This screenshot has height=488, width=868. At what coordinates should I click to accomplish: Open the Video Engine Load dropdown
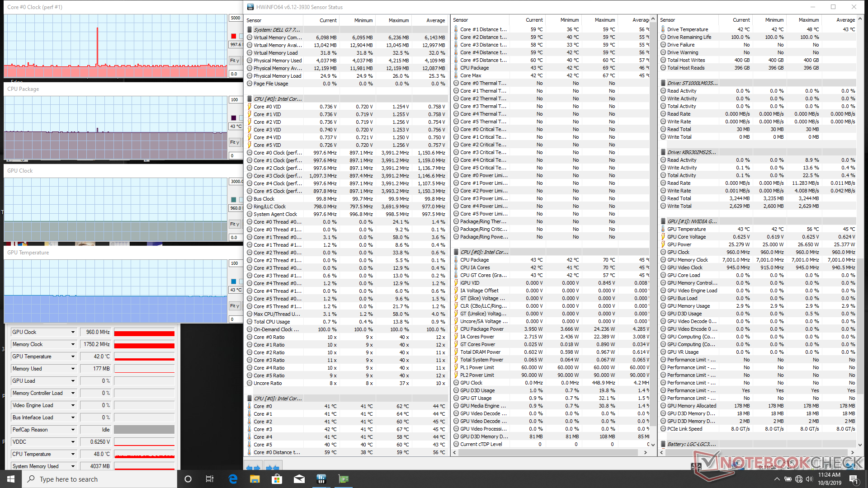[x=73, y=405]
